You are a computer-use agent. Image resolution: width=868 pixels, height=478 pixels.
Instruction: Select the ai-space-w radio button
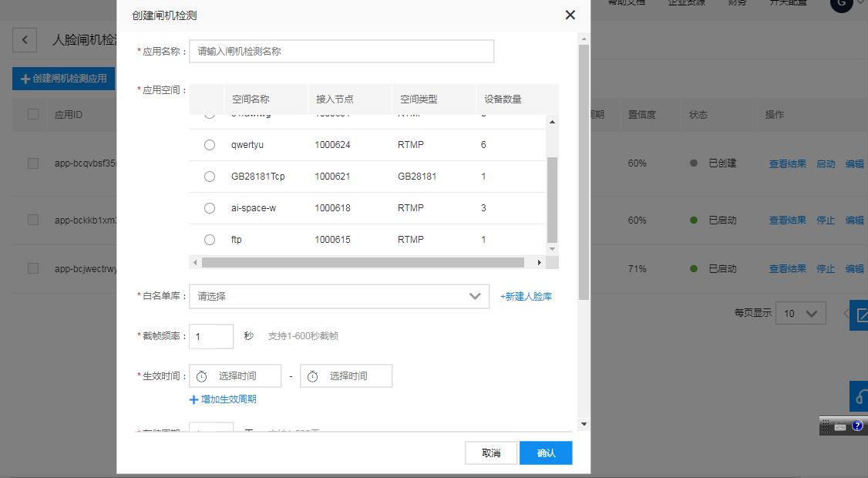(209, 208)
